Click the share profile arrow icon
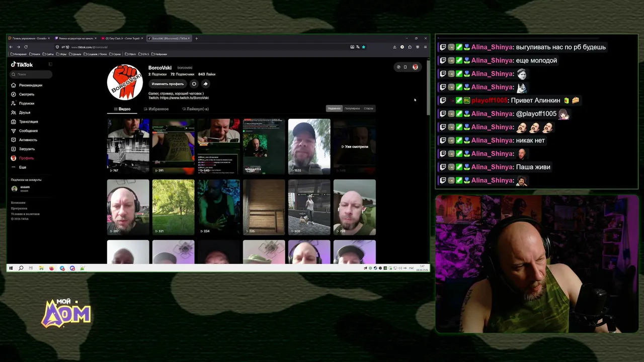The width and height of the screenshot is (644, 362). (205, 84)
